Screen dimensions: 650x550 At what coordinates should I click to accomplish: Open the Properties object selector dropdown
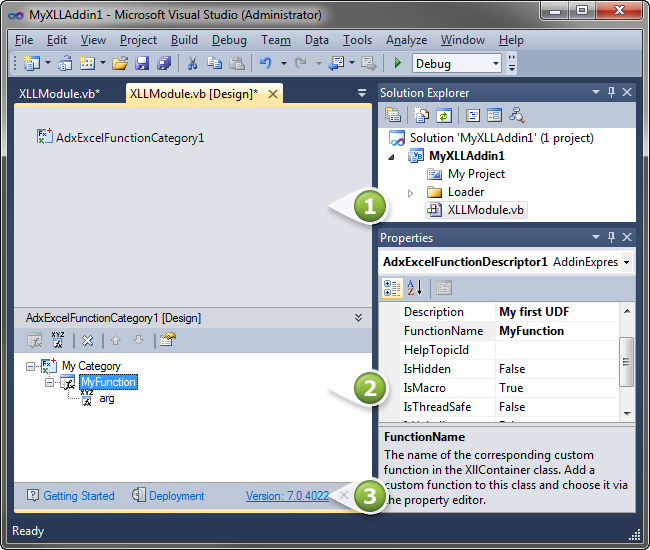point(626,262)
